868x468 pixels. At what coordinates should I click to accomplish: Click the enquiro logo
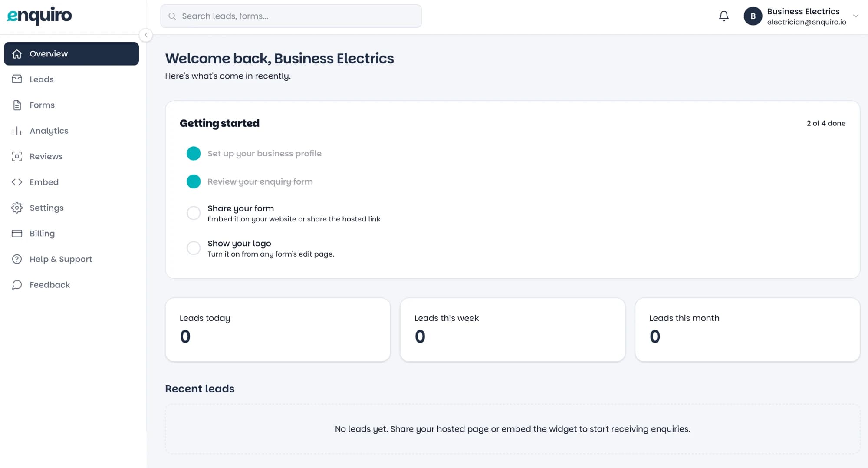(x=39, y=16)
